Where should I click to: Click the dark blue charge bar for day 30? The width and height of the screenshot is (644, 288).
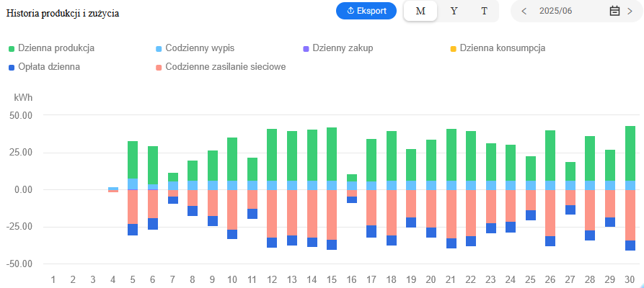click(630, 246)
